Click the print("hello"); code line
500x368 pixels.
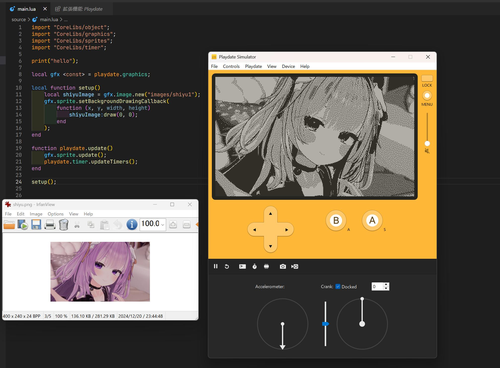coord(55,61)
